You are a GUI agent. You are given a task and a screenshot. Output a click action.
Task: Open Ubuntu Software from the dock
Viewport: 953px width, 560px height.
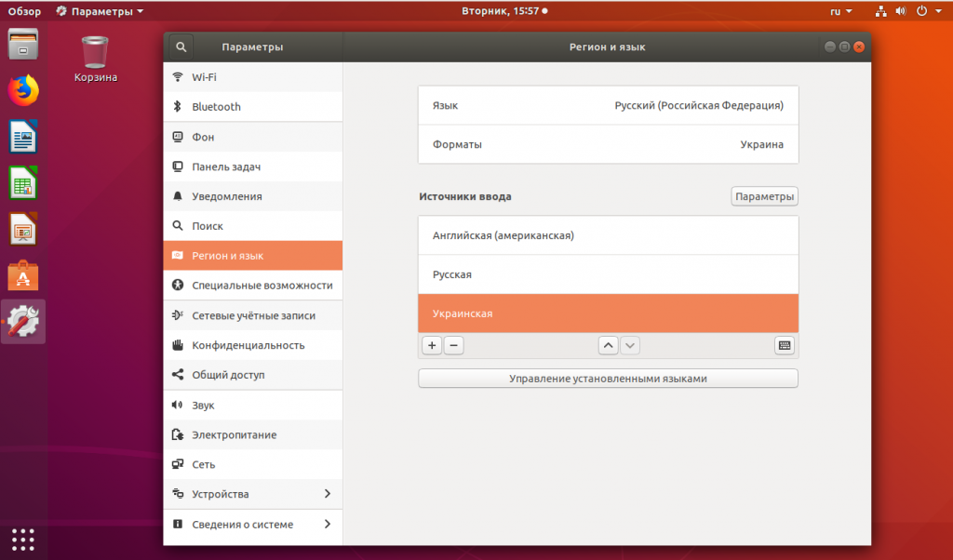(23, 275)
